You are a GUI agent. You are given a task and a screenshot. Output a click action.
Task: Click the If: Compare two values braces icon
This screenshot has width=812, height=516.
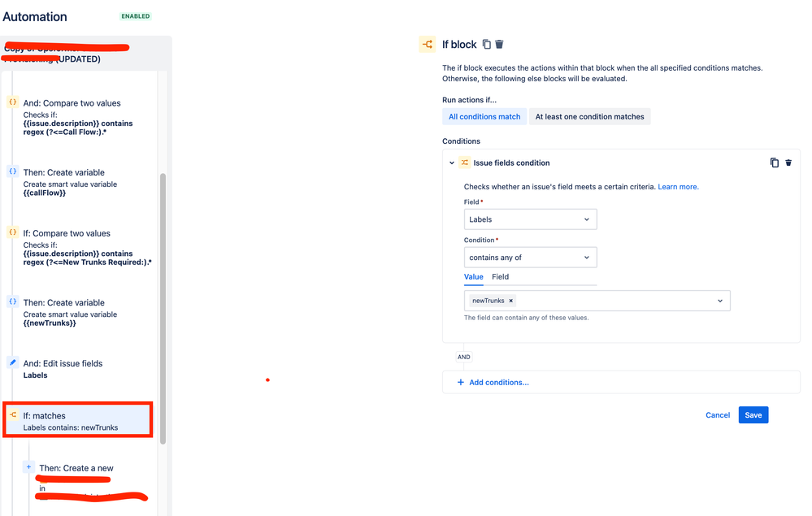(x=13, y=232)
